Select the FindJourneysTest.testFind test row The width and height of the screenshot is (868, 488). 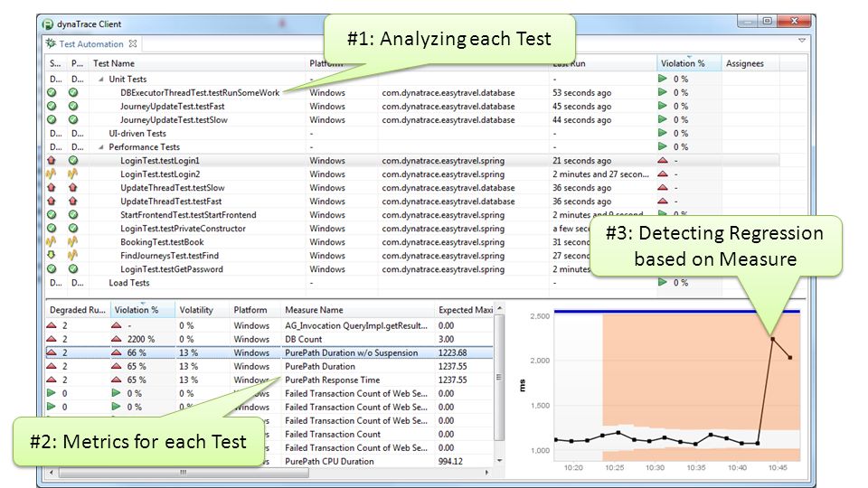click(x=169, y=256)
